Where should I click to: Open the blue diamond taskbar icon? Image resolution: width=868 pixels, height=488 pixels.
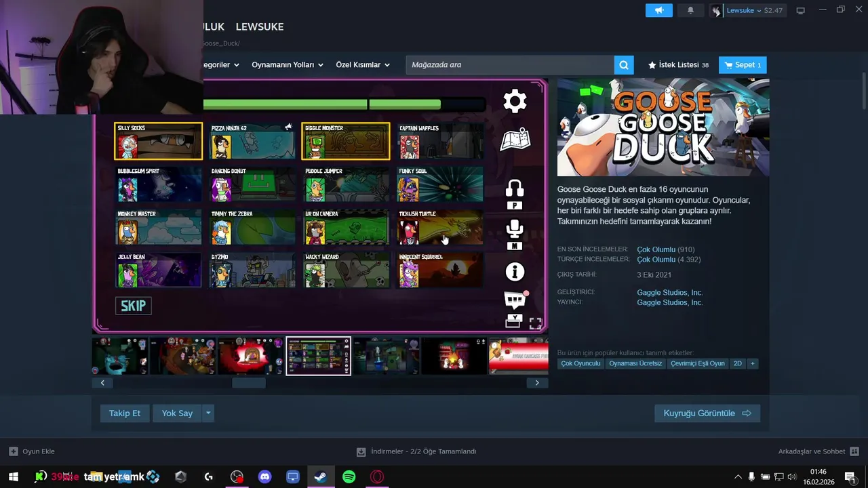click(153, 477)
